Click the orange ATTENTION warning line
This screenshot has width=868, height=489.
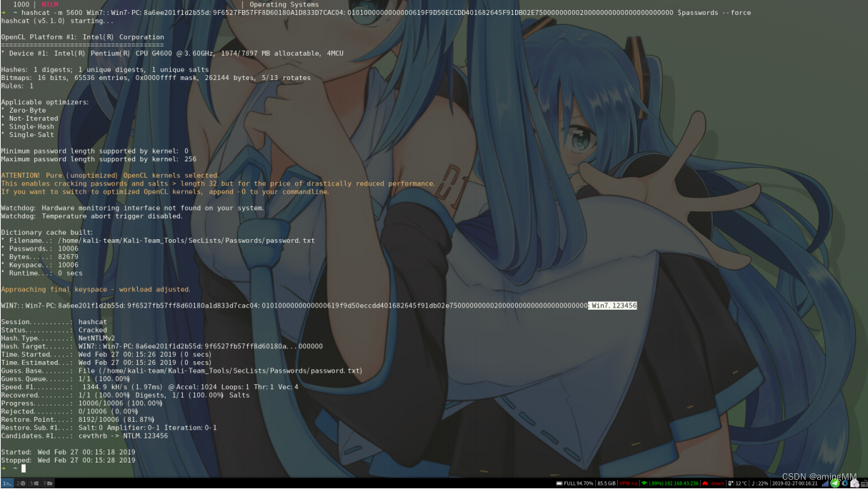pyautogui.click(x=110, y=175)
